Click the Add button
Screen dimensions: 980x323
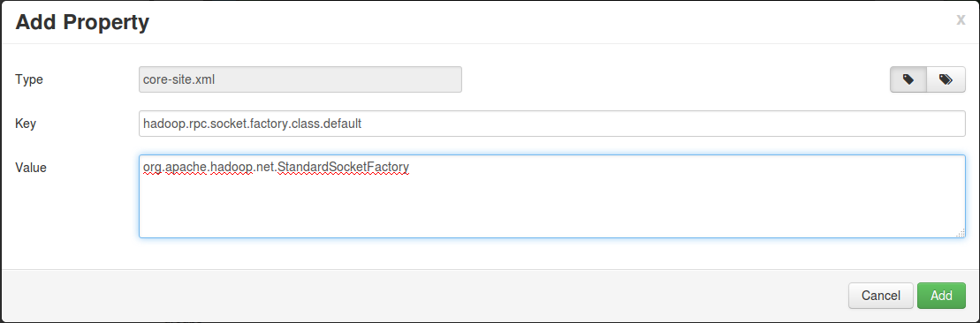[x=941, y=296]
